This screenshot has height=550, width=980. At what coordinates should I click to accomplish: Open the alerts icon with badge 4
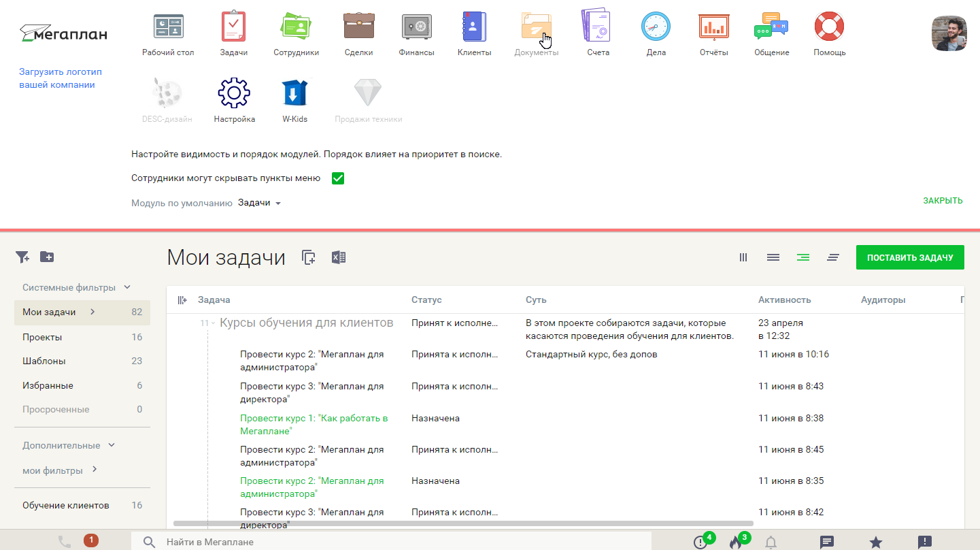tap(700, 542)
